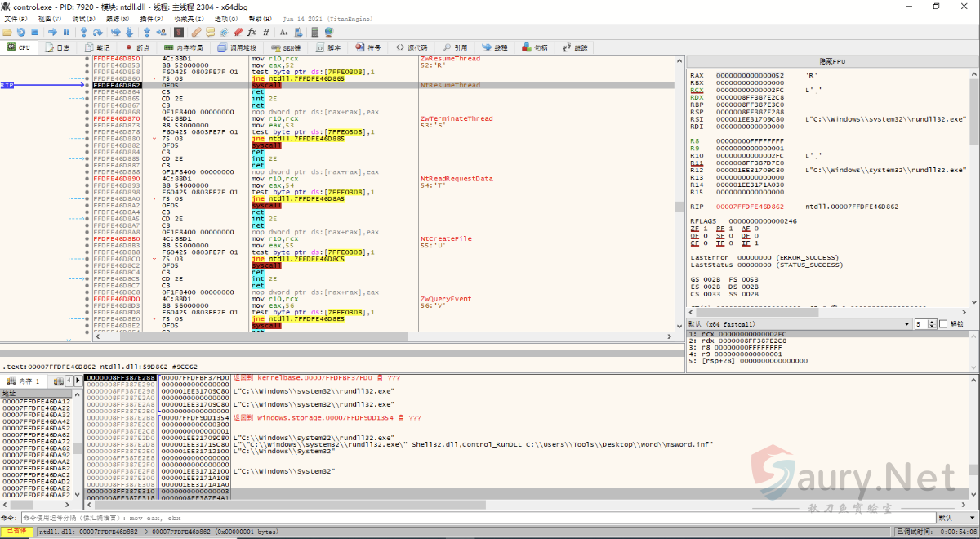Switch to the 内存布局 memory map tab

tap(185, 47)
